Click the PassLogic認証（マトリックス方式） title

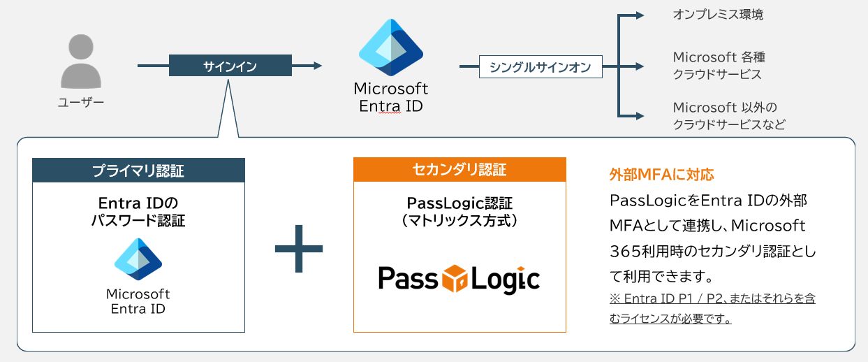[x=459, y=211]
